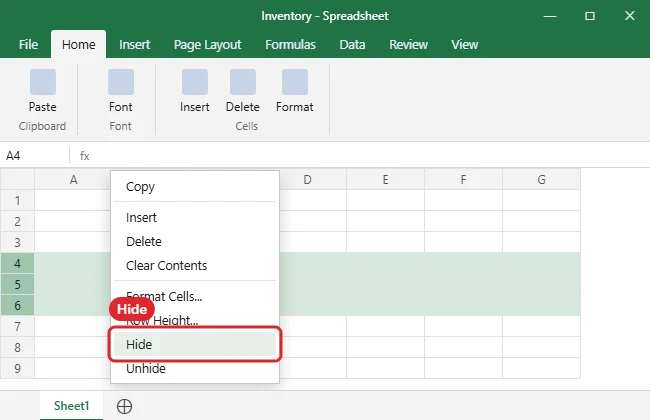
Task: Click cell G8
Action: tap(541, 347)
